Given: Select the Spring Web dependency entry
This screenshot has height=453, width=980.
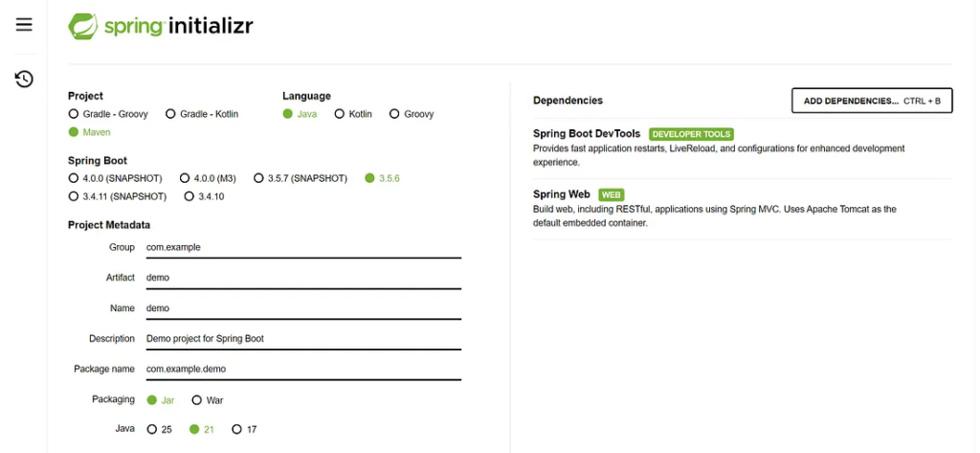Looking at the screenshot, I should click(562, 194).
